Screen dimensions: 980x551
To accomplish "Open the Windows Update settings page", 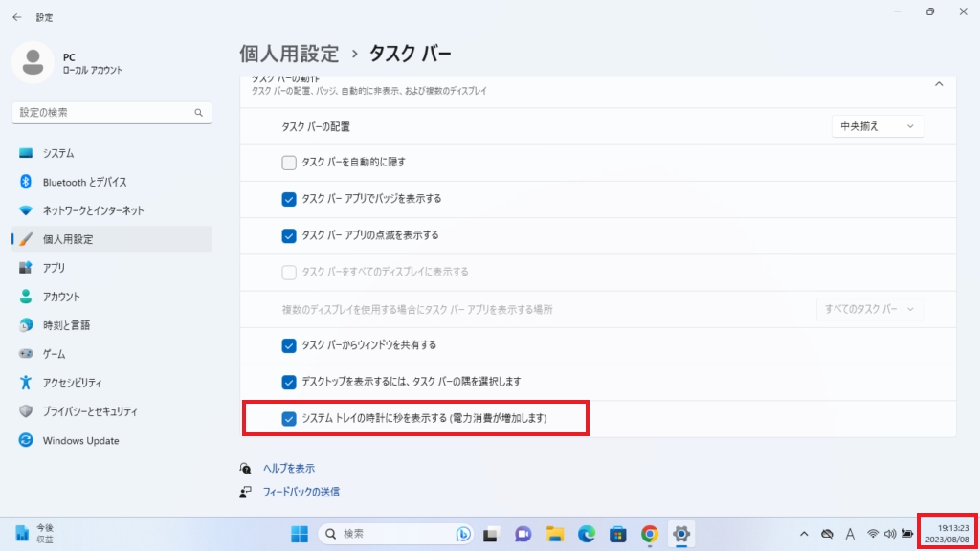I will [x=80, y=441].
